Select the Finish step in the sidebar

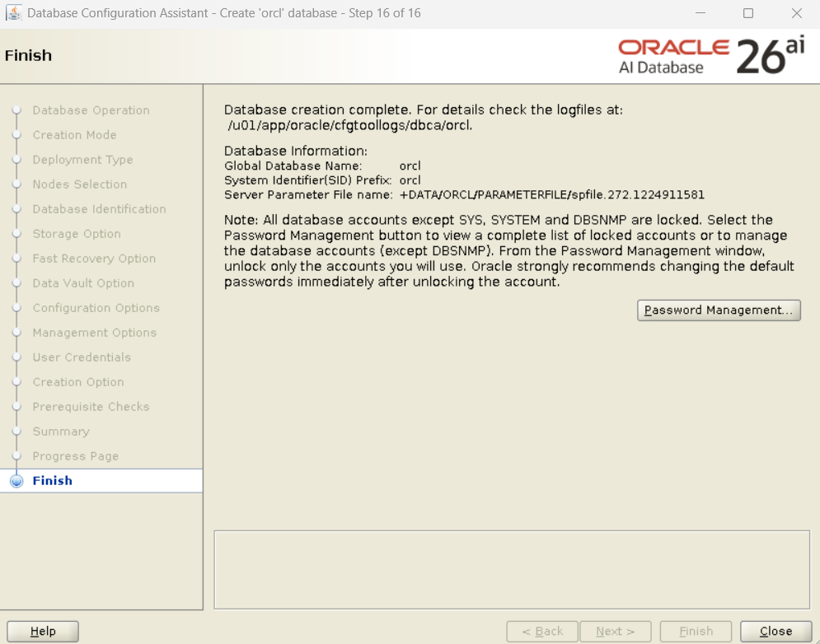pos(53,481)
